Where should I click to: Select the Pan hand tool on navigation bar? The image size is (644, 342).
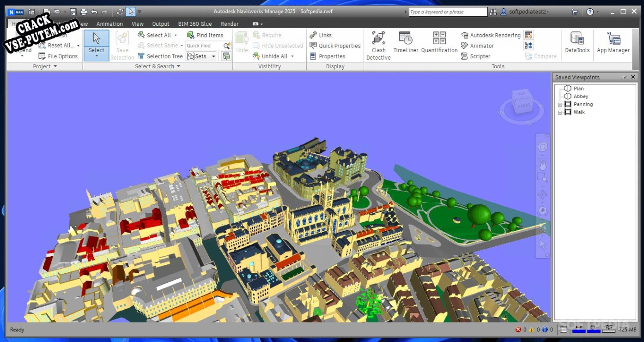(542, 165)
